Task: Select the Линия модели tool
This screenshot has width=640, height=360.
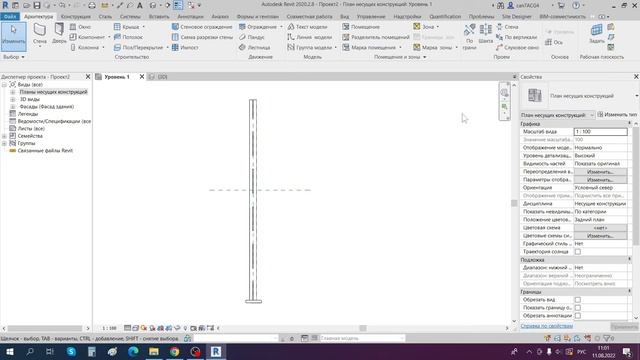Action: pyautogui.click(x=309, y=37)
